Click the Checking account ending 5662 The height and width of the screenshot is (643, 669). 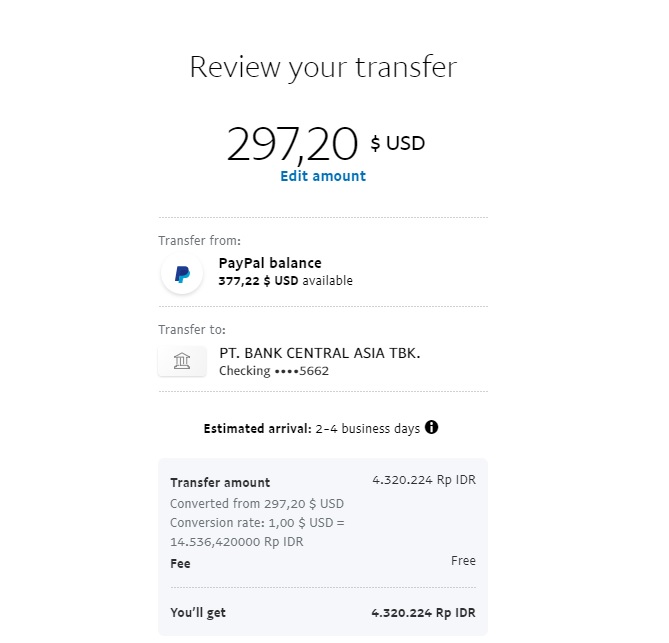[x=274, y=371]
